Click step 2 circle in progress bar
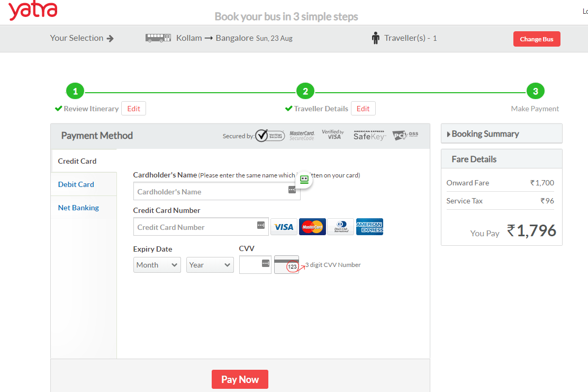 (305, 91)
